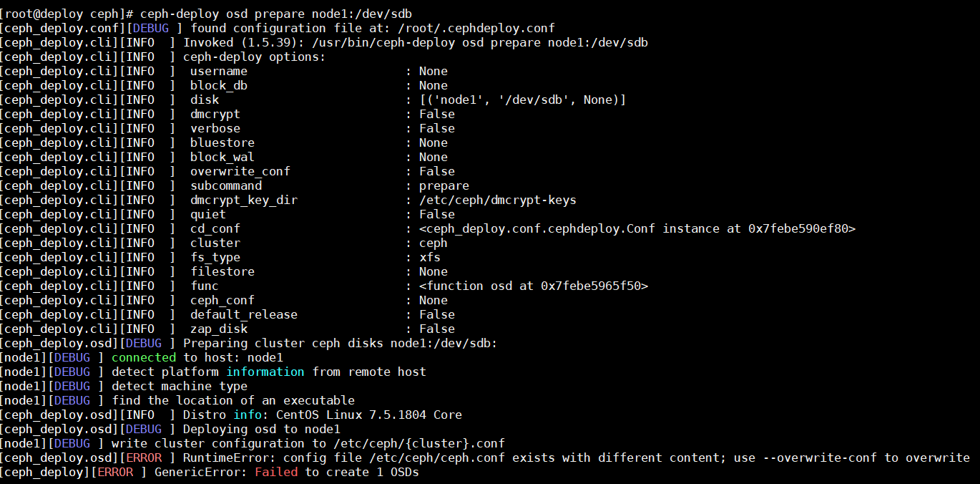Viewport: 980px width, 484px height.
Task: Select the green 'connected' word
Action: tap(144, 357)
